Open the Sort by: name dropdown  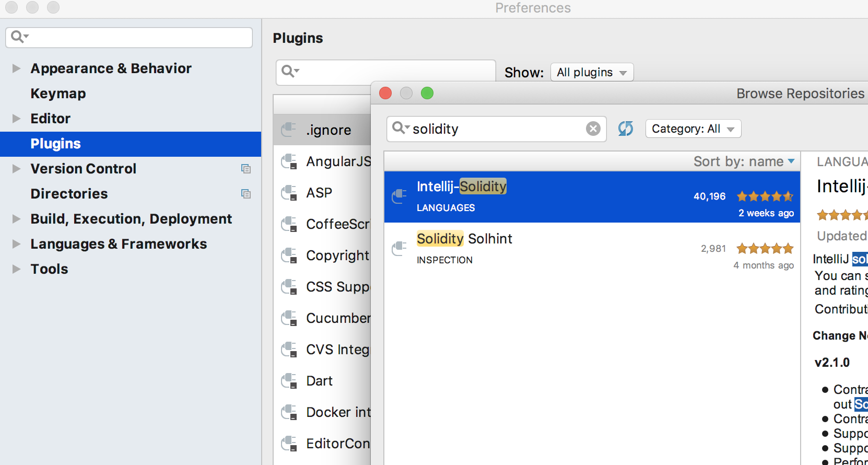pos(744,161)
